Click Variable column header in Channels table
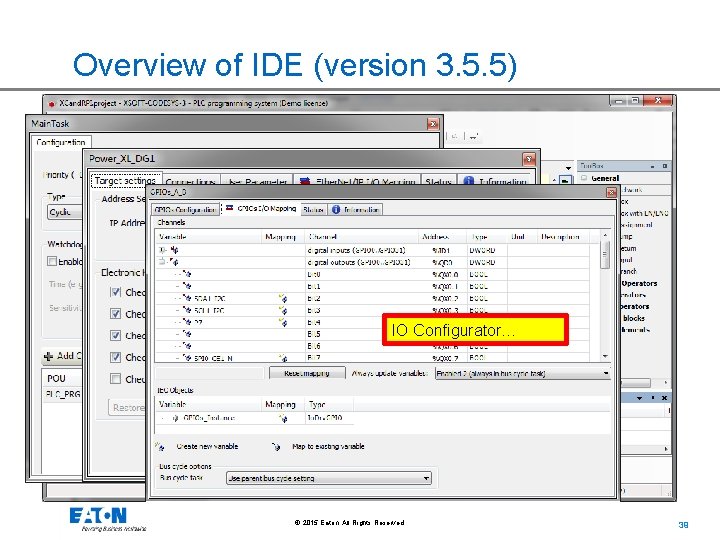Screen dimensions: 720x540 pos(208,237)
